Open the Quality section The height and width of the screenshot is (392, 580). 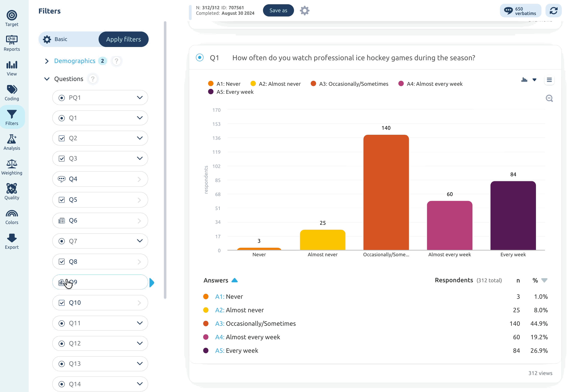click(12, 192)
